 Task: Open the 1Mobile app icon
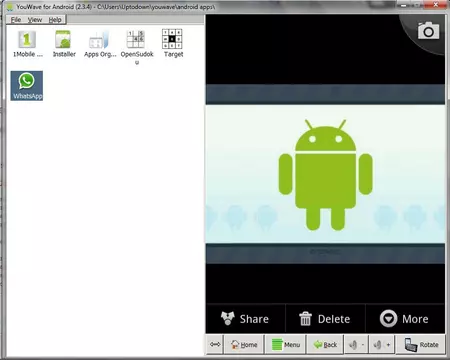(x=27, y=44)
